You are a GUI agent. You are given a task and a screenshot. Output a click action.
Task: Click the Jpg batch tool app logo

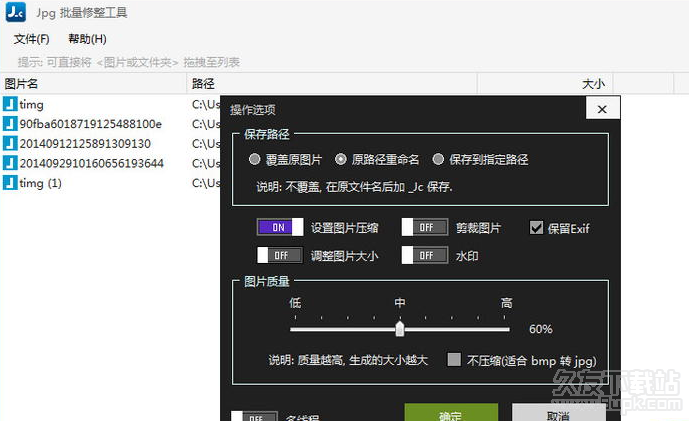coord(16,12)
